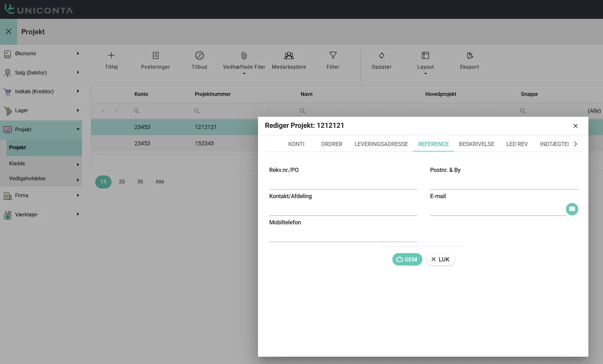The image size is (603, 364).
Task: Click the Filter funnel icon
Action: click(x=333, y=56)
